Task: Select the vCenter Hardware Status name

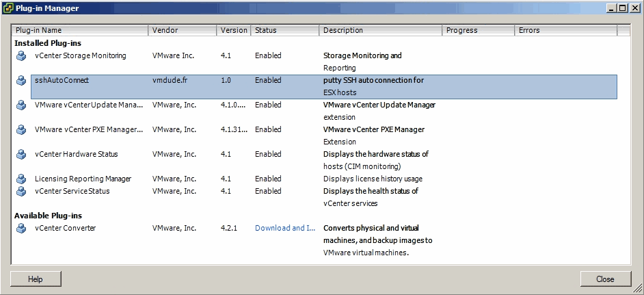Action: 77,154
